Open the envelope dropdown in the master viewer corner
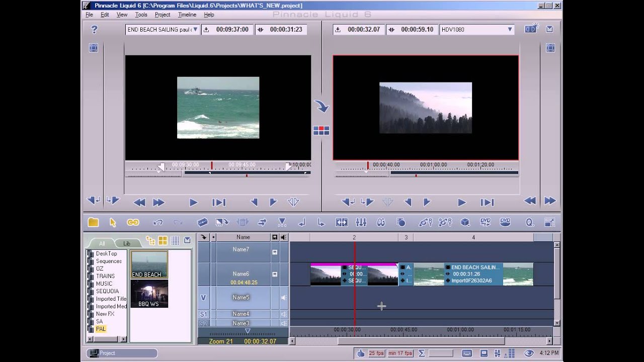This screenshot has height=362, width=644. [549, 29]
